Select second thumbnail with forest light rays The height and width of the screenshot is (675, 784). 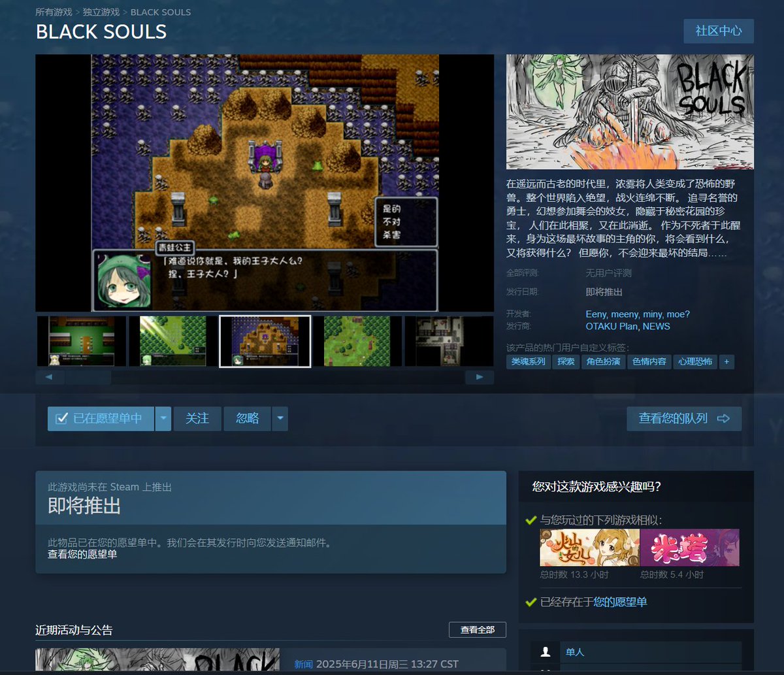pos(172,341)
